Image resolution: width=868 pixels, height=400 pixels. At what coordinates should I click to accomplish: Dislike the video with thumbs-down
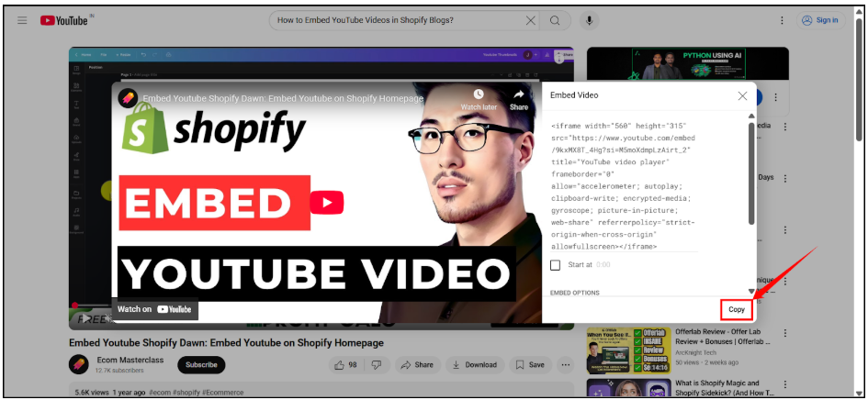click(377, 364)
